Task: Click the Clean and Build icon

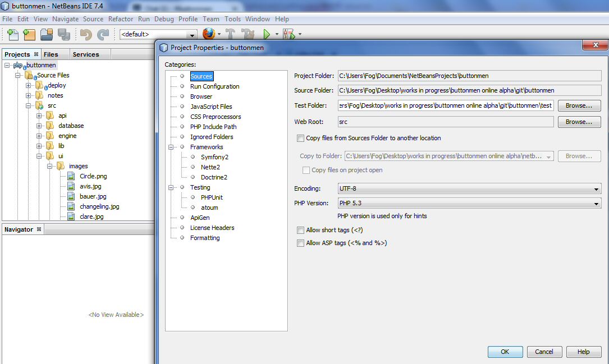Action: click(x=248, y=34)
